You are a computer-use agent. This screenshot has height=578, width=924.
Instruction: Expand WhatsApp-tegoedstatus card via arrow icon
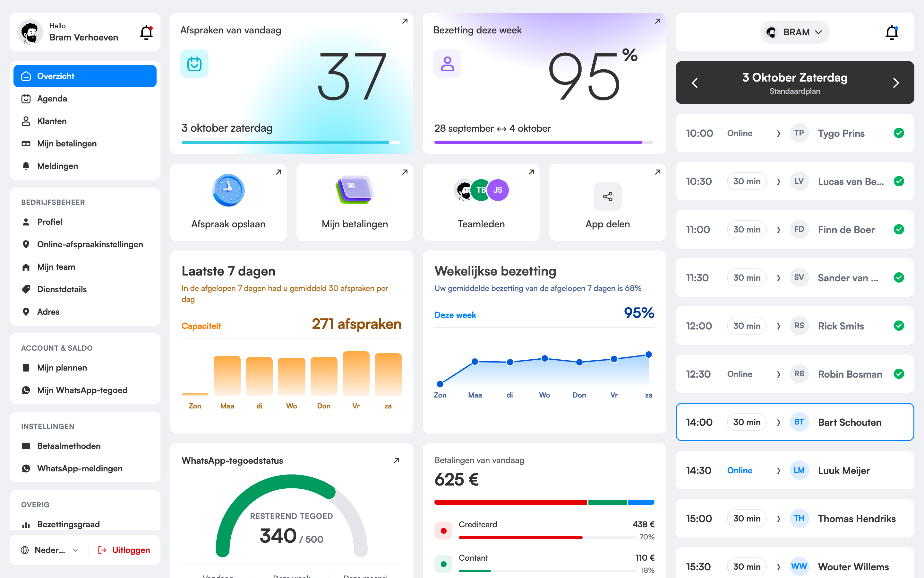coord(397,460)
